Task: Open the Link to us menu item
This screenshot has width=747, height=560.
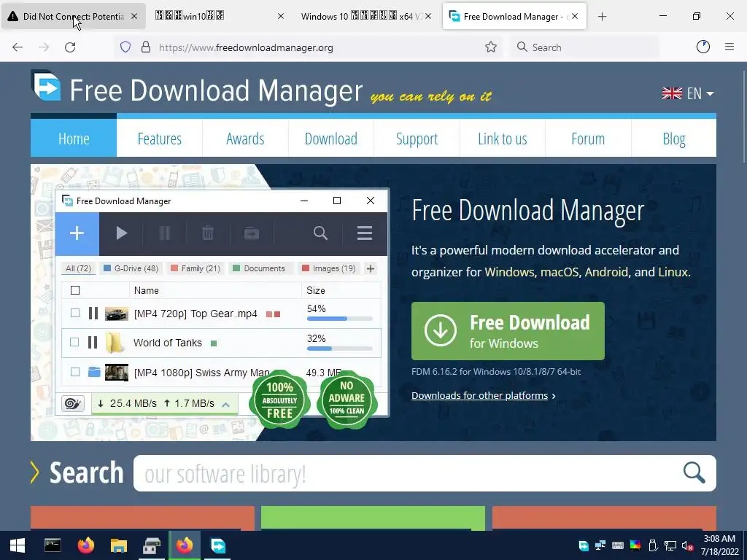Action: pyautogui.click(x=503, y=139)
